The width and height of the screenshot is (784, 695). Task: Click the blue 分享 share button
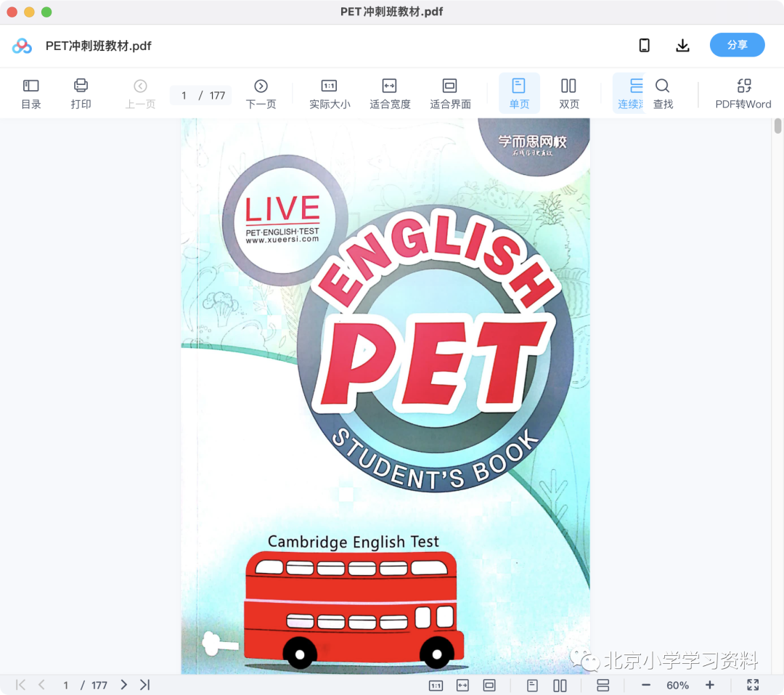point(737,45)
